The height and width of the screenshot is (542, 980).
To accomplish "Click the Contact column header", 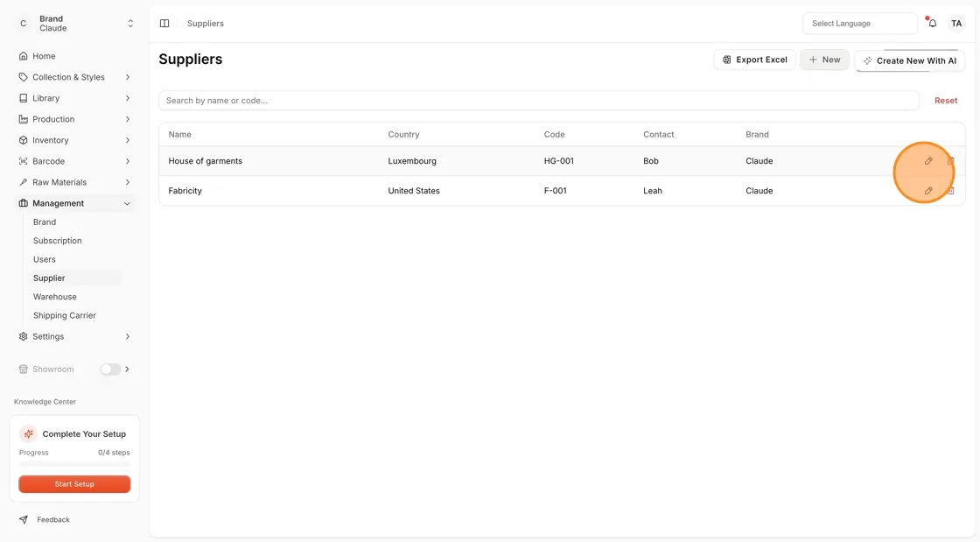I will pos(658,135).
